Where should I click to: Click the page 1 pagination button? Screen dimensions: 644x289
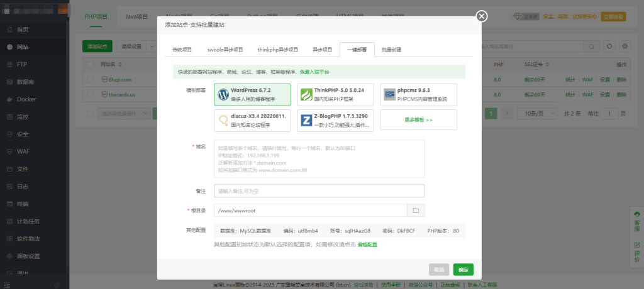click(x=491, y=113)
